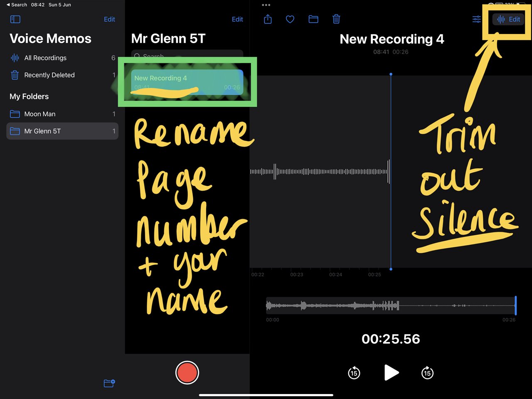Return to Search via the back arrow
The image size is (532, 399).
(x=17, y=5)
